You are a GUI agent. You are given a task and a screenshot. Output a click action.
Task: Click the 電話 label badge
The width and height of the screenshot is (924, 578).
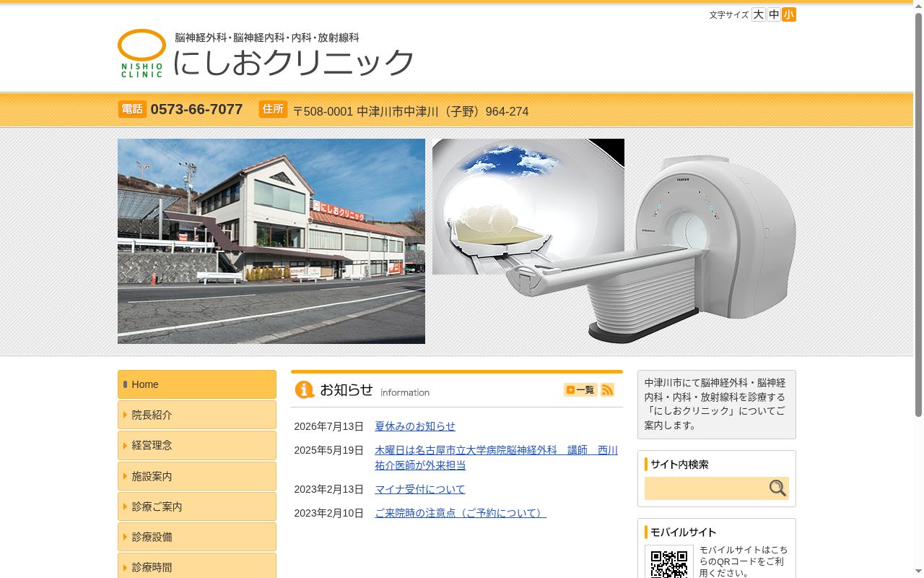[x=132, y=109]
